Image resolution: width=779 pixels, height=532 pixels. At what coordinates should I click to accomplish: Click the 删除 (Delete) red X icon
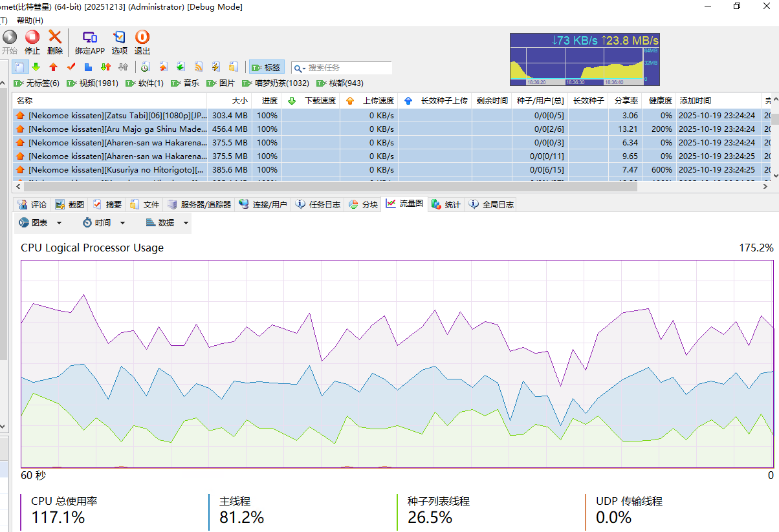55,42
